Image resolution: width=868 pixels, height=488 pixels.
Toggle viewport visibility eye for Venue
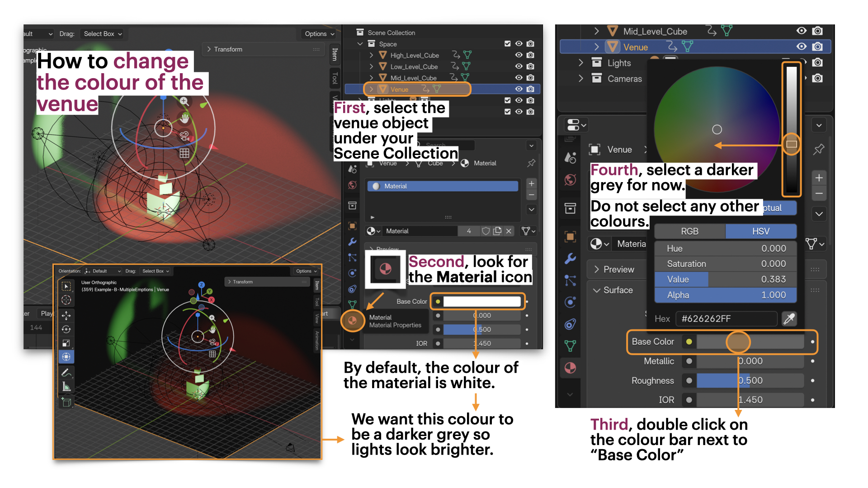(802, 47)
